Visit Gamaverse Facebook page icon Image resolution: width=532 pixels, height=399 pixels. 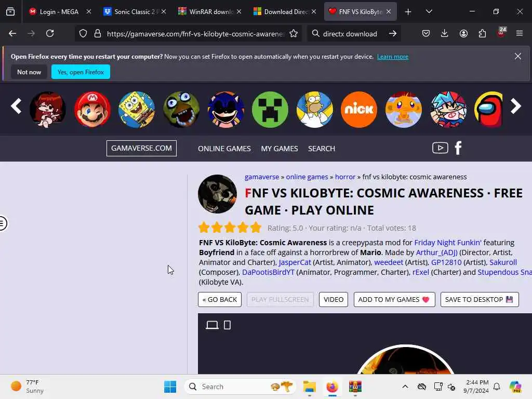pyautogui.click(x=458, y=148)
